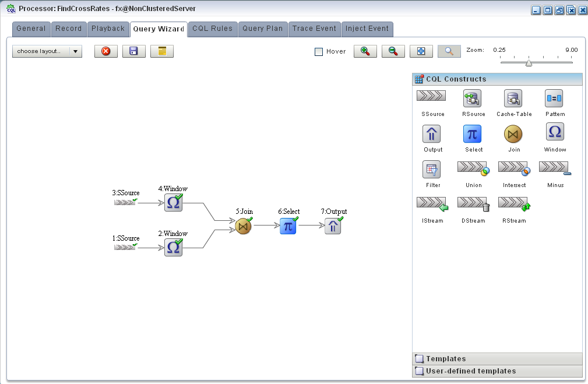Click the Zoom slider thumb
The width and height of the screenshot is (588, 384).
coord(529,62)
